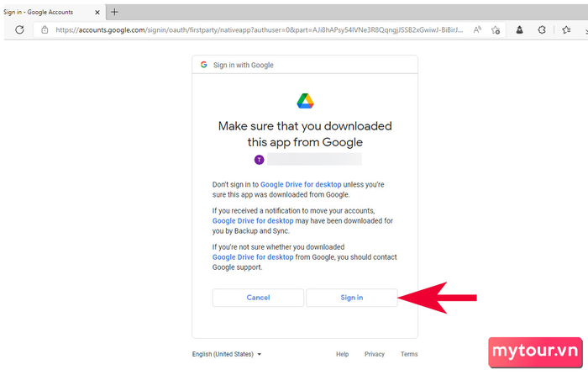Open the Terms footer link
588x375 pixels.
409,354
